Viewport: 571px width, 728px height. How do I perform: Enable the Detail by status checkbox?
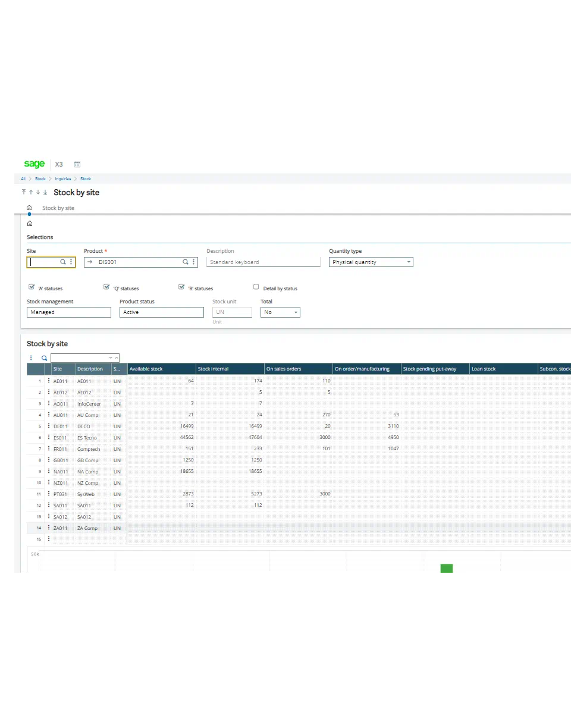click(x=256, y=287)
